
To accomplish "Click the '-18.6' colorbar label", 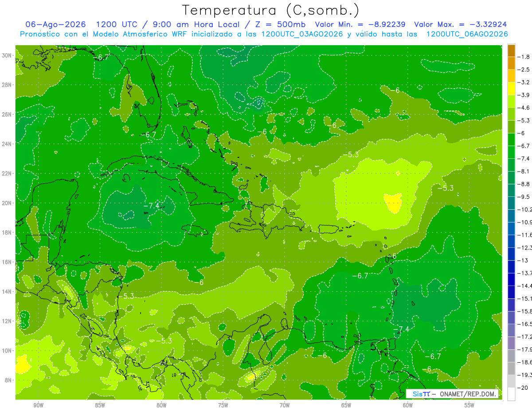I will coord(524,362).
